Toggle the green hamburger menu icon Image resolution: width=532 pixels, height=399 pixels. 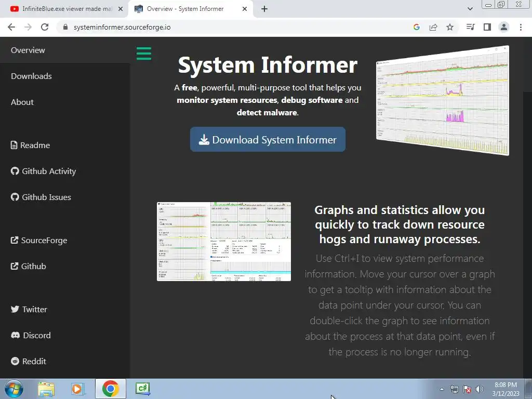[144, 54]
